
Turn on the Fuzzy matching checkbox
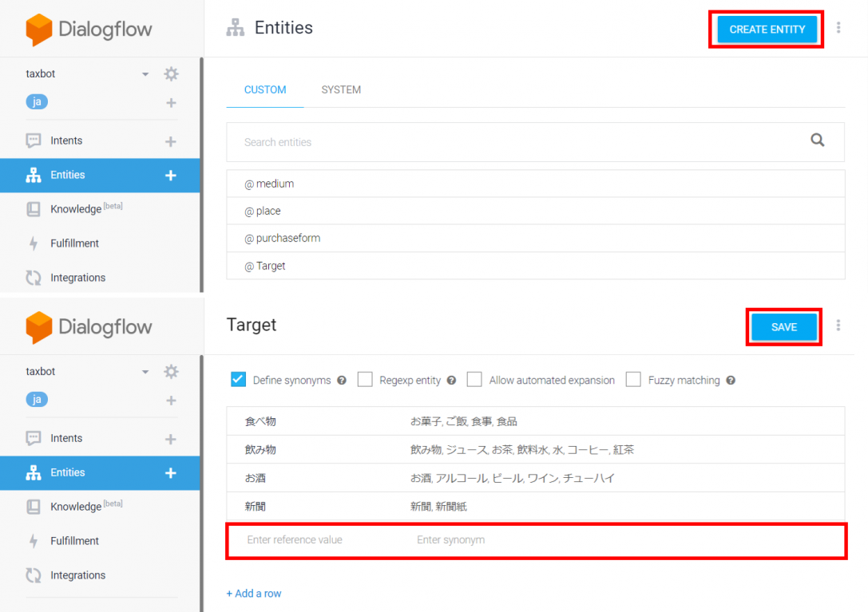tap(633, 380)
